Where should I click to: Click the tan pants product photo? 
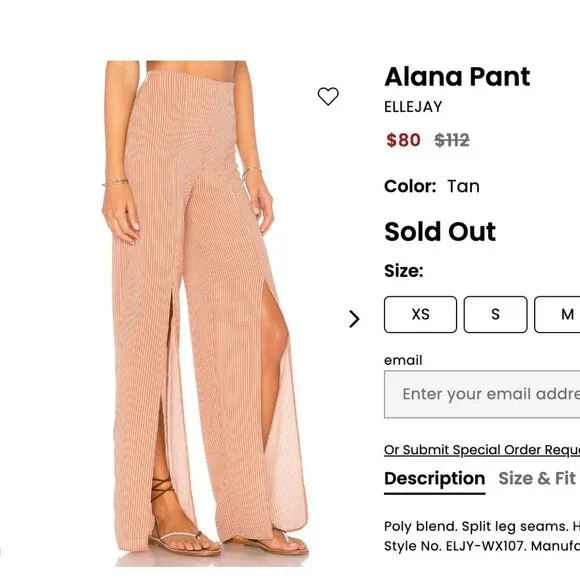point(205,313)
